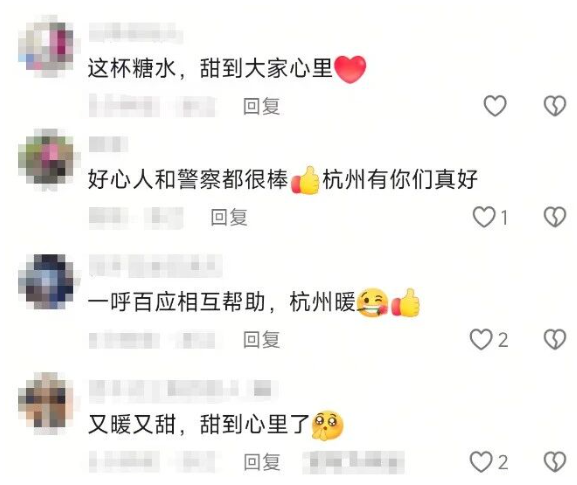
Task: Open avatar of 又暖又甜 commenter
Action: point(48,403)
